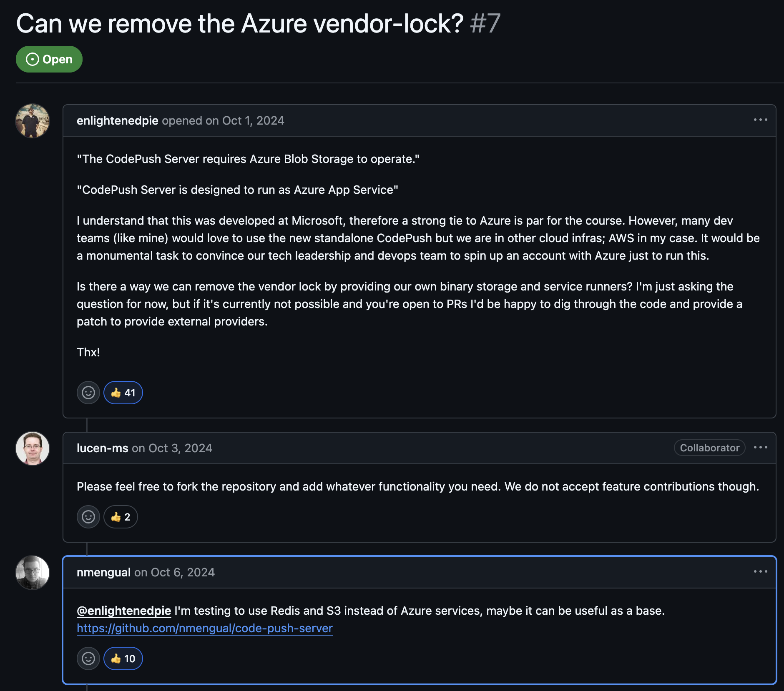Toggle thumbs up reaction with 41 votes
784x691 pixels.
123,393
